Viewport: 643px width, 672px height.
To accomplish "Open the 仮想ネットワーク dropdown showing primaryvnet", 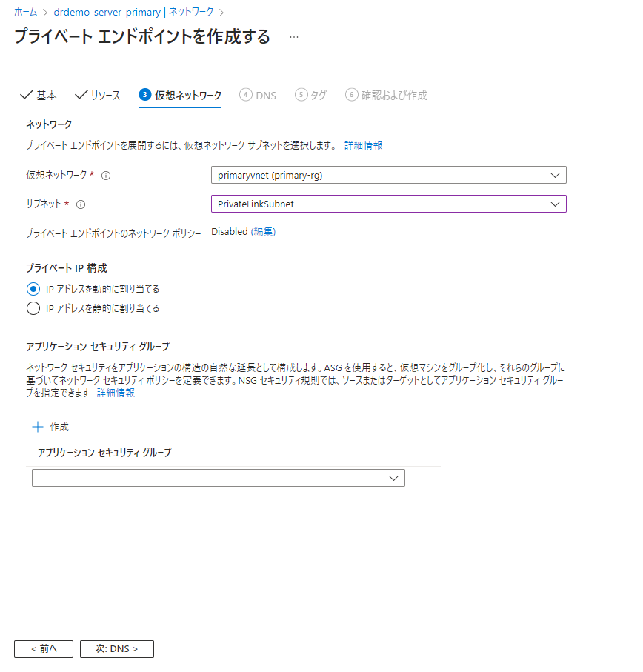I will (x=389, y=175).
